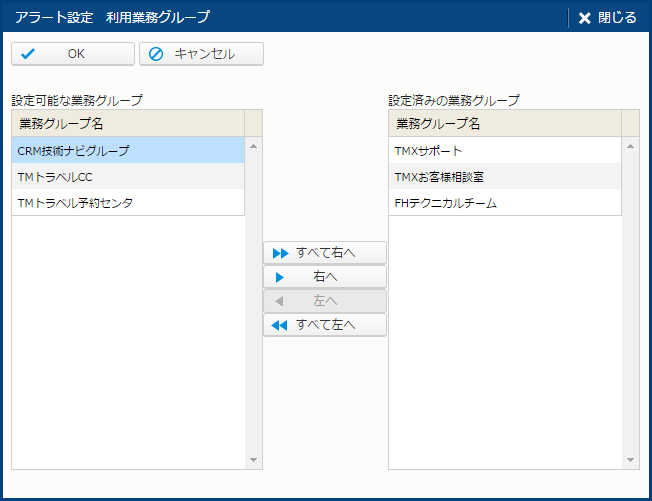Click the grayed single left arrow icon

coord(280,301)
